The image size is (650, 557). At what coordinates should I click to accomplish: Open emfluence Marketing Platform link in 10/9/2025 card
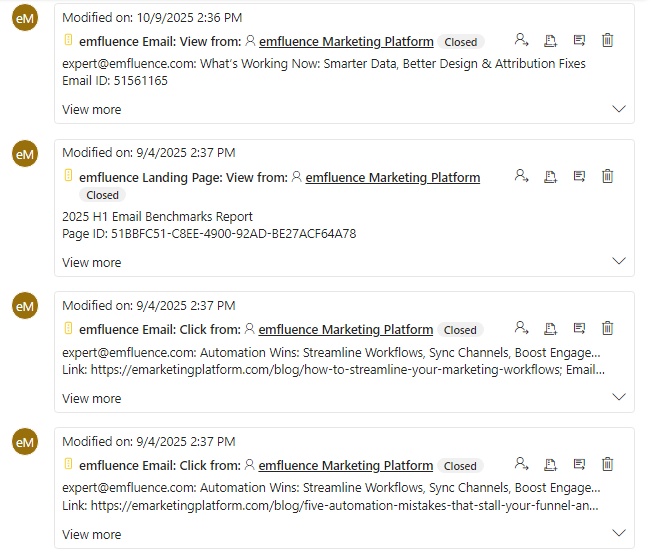(x=346, y=42)
